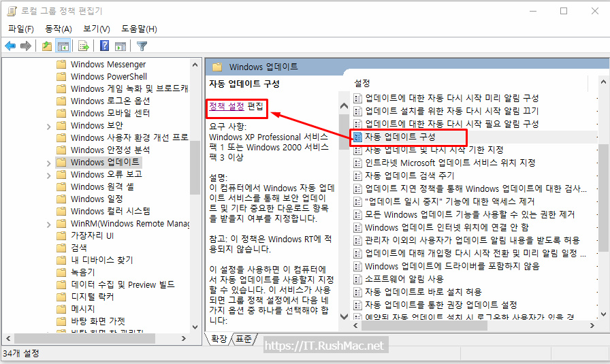Viewport: 610px width, 364px height.
Task: Select 바탕 화면 가젯 tree item
Action: click(x=97, y=321)
